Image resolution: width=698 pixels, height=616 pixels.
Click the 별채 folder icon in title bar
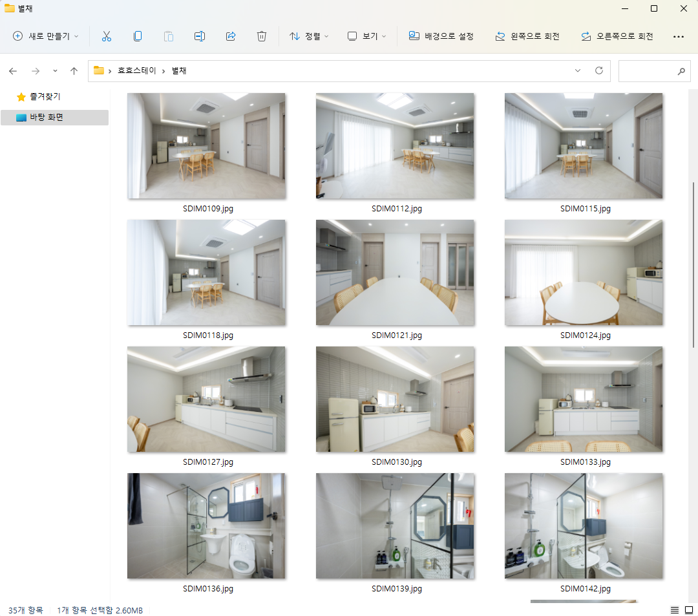tap(9, 8)
